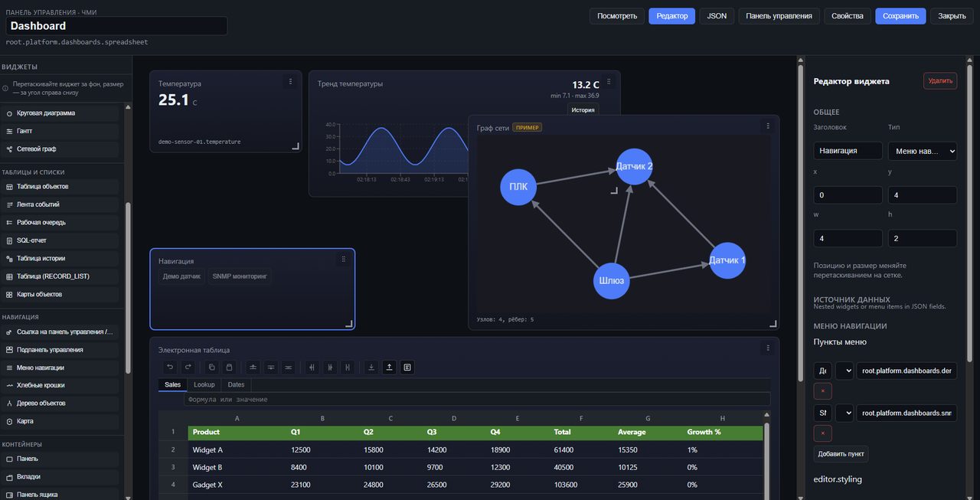
Task: Paste from clipboard in spreadsheet toolbar
Action: click(x=229, y=368)
